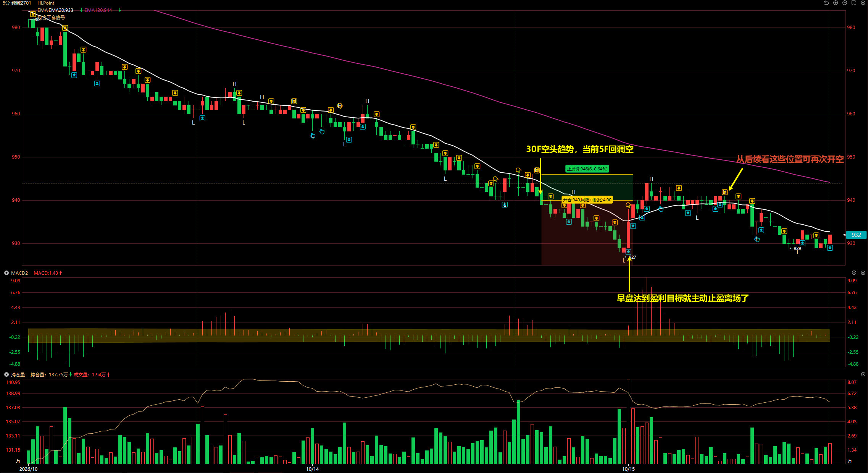Click the MACD2 panel target icon
868x473 pixels.
coord(854,273)
